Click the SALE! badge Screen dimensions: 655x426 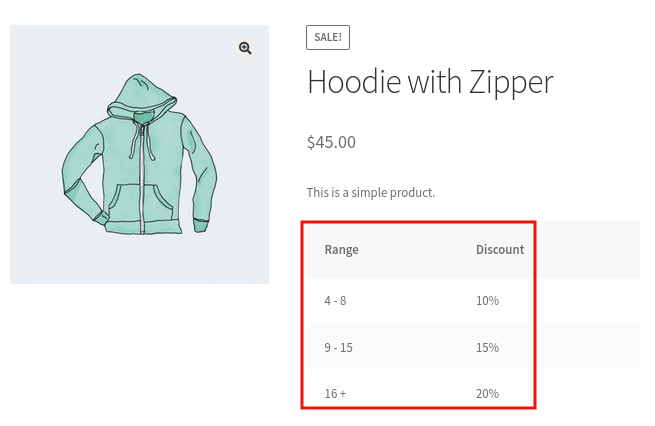click(328, 37)
